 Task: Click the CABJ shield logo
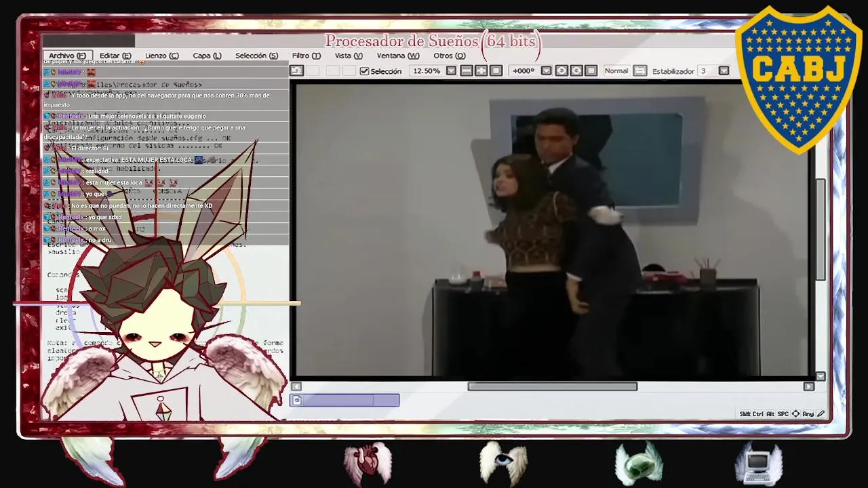click(798, 79)
